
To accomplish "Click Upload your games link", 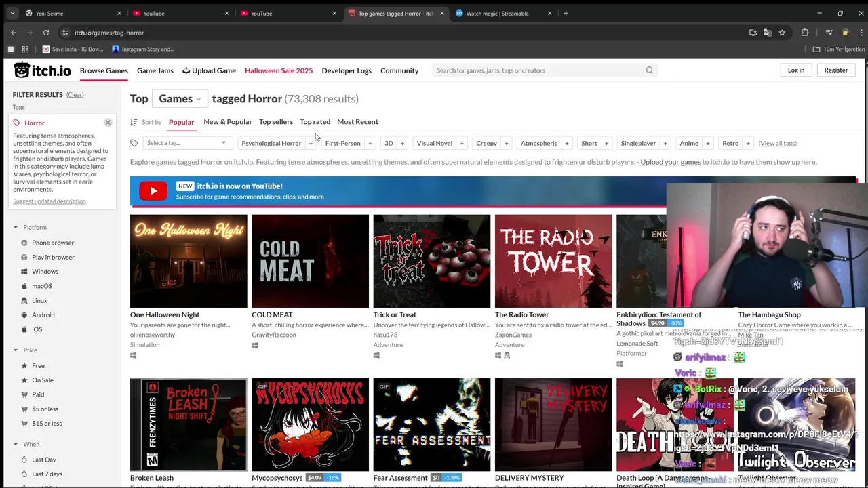I will (x=671, y=162).
